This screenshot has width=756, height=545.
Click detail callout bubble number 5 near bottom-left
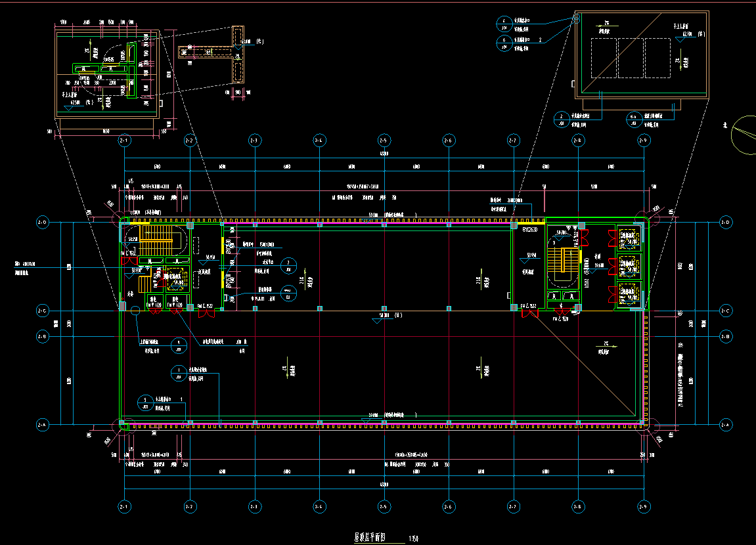click(145, 402)
